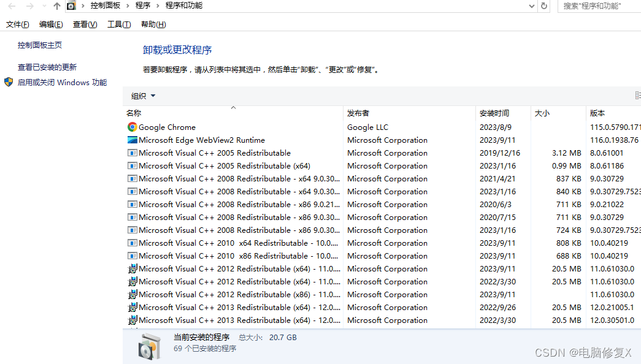Open recent locations dropdown arrow
The height and width of the screenshot is (364, 641).
(x=44, y=6)
